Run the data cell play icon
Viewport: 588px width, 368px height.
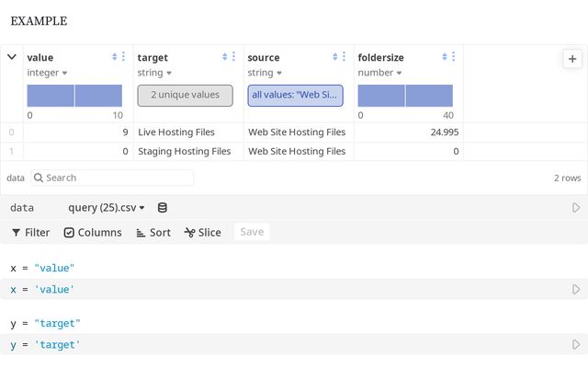point(576,208)
